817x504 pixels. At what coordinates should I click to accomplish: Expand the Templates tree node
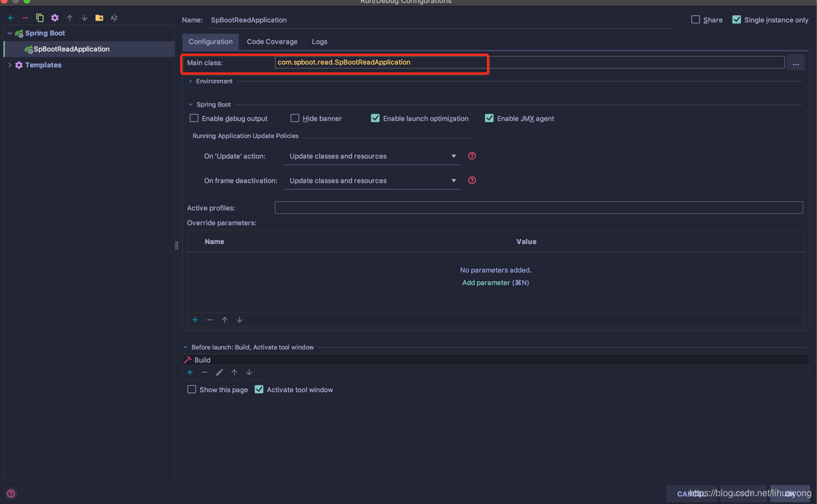(x=10, y=65)
